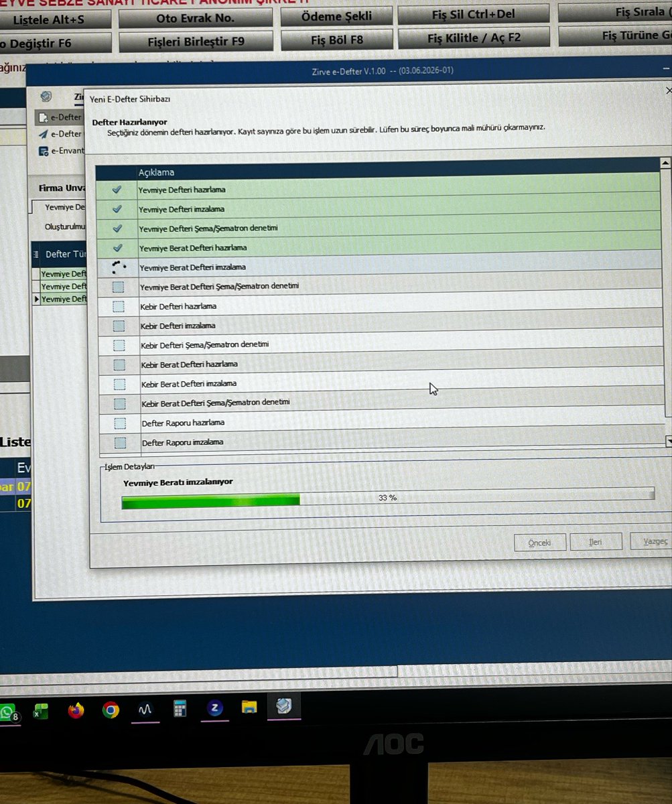Click the step list scrollbar down arrow
672x804 pixels.
pos(668,441)
